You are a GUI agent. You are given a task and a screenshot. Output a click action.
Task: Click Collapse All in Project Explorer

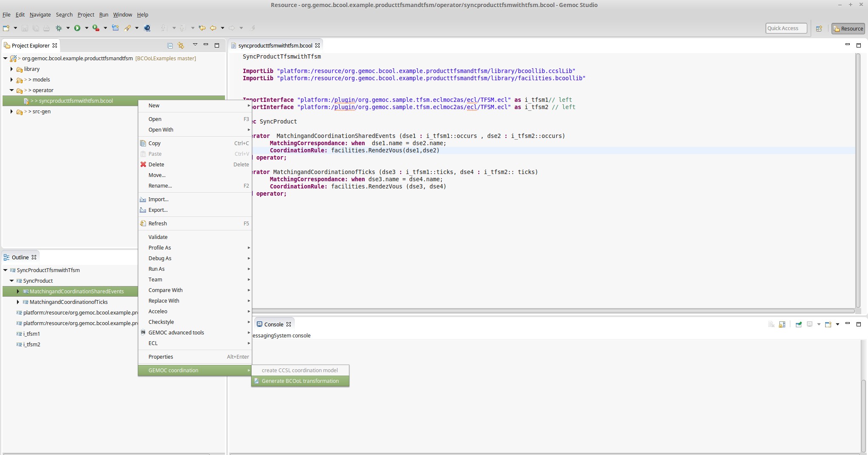[170, 45]
